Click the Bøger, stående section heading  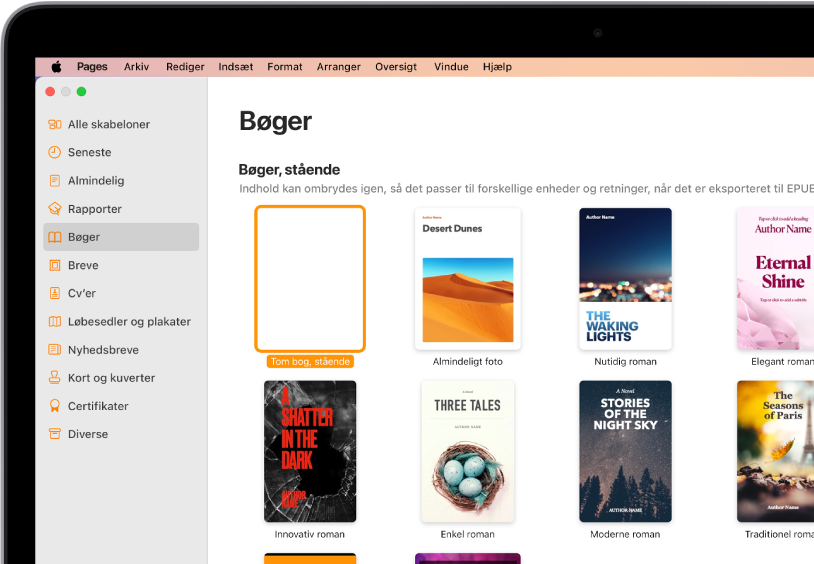coord(289,170)
